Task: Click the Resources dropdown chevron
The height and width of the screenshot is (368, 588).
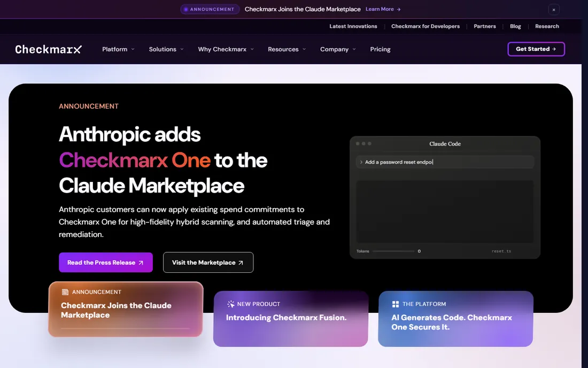Action: point(304,49)
